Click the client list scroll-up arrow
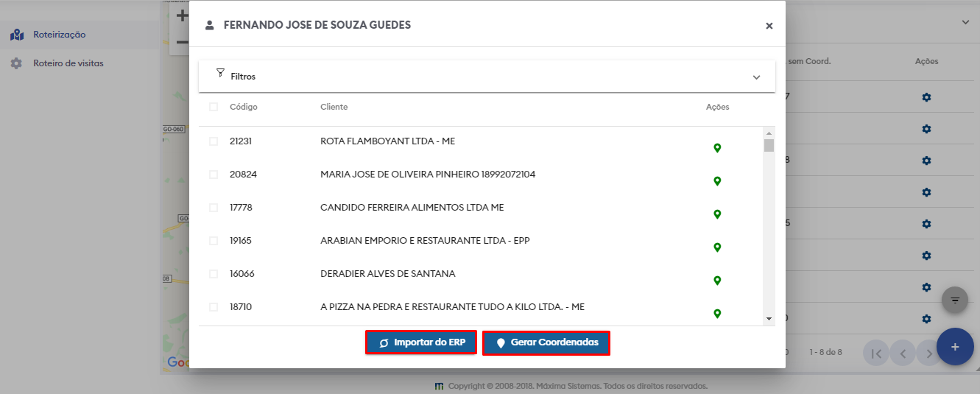 point(769,132)
